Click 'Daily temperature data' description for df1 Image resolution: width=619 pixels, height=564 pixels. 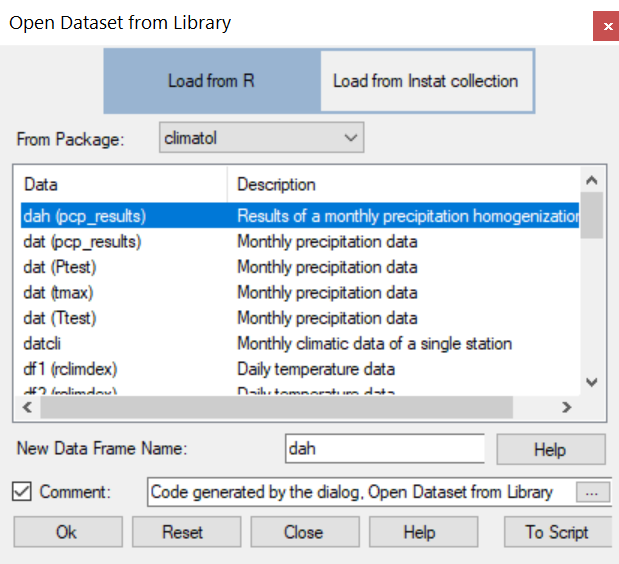[316, 369]
